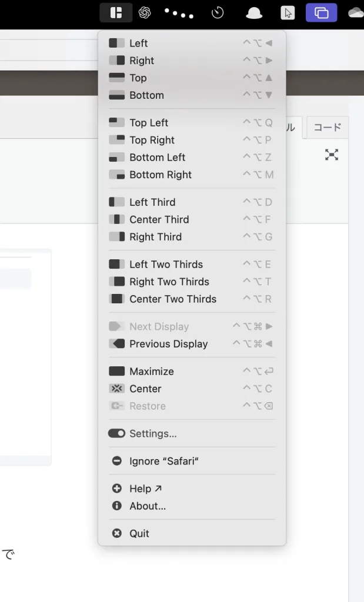Click the fullscreen expand arrows icon
This screenshot has width=364, height=602.
click(x=332, y=155)
